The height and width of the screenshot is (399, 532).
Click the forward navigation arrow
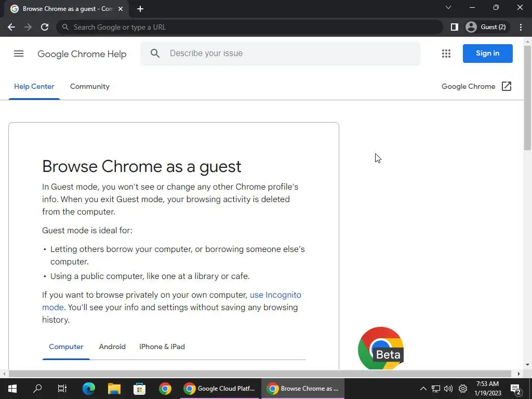(28, 27)
